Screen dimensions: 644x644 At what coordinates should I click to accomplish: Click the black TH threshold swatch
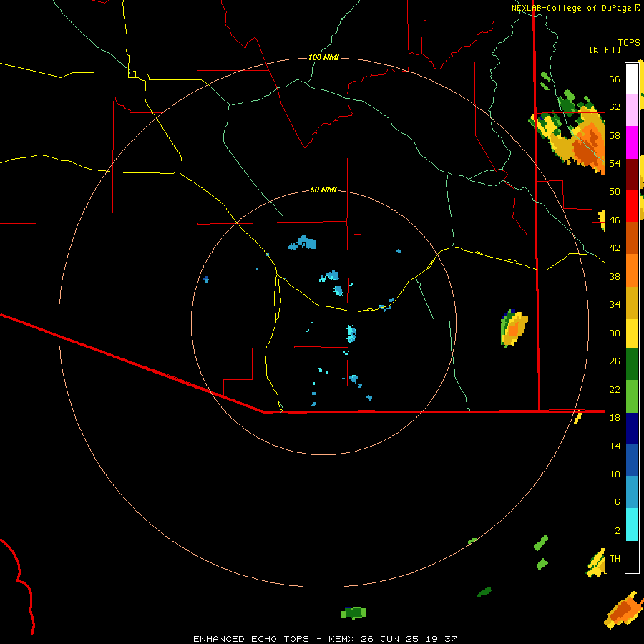point(632,557)
